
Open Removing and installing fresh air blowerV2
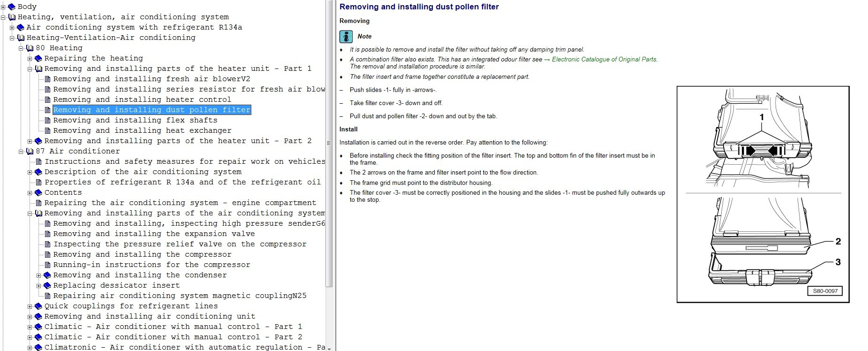coord(152,79)
